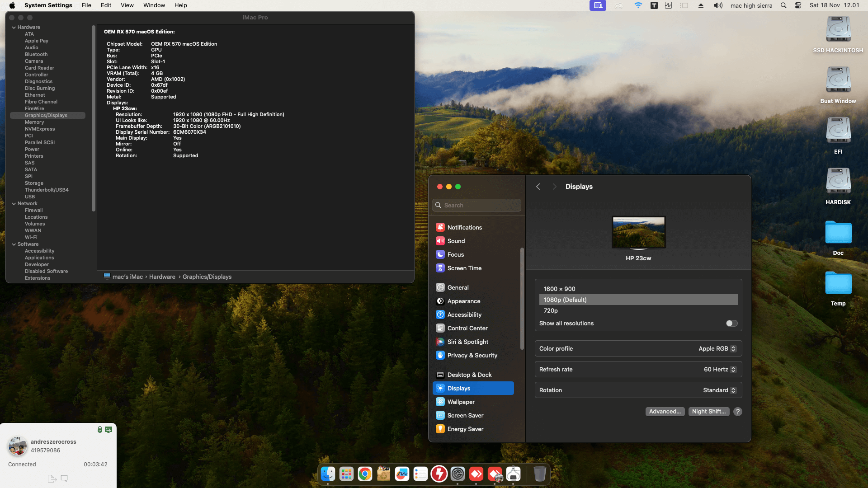Select Thunderbolt/USB4 in the System Information tree
Image resolution: width=868 pixels, height=488 pixels.
pos(47,190)
